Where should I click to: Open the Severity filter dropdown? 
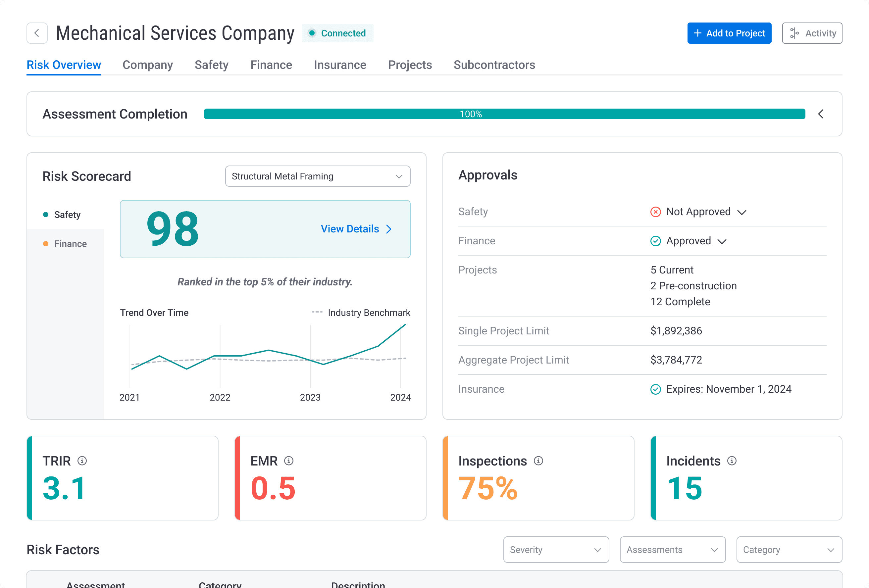(556, 550)
